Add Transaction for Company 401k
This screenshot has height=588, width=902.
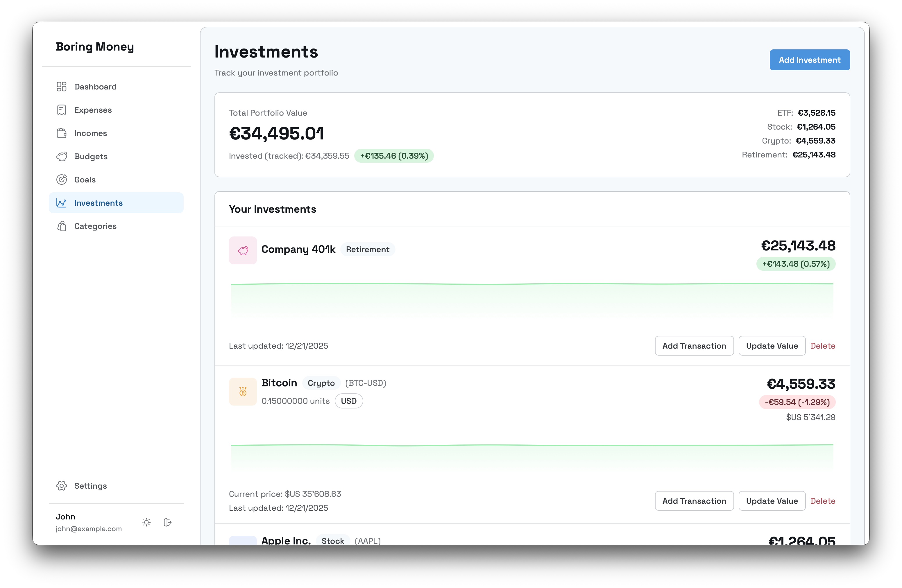694,346
